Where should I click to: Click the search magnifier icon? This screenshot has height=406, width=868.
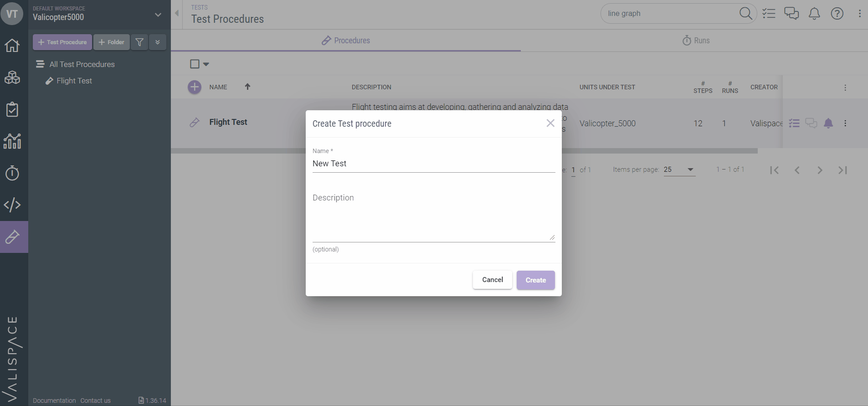745,14
